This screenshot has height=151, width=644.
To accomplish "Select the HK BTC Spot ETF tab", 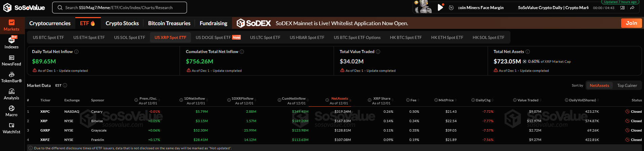I will (x=406, y=38).
